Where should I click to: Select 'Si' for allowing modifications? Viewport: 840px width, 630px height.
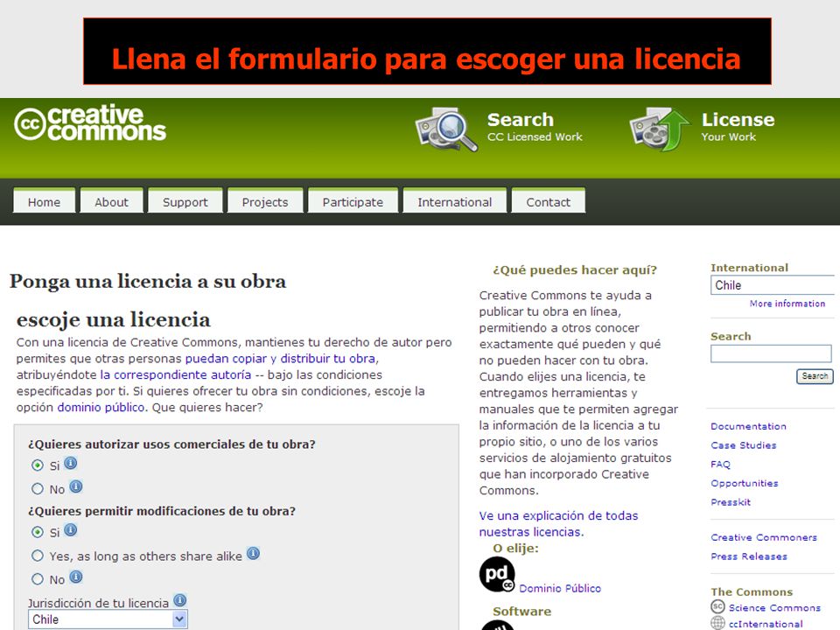38,532
